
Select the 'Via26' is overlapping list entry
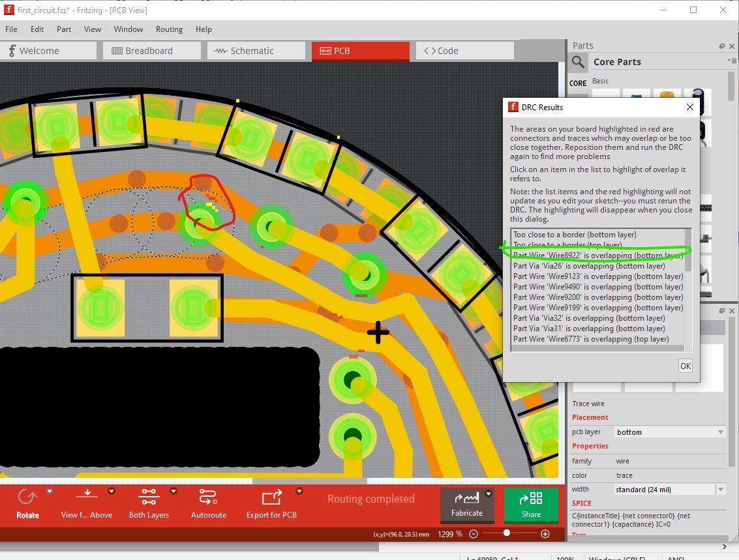click(588, 265)
